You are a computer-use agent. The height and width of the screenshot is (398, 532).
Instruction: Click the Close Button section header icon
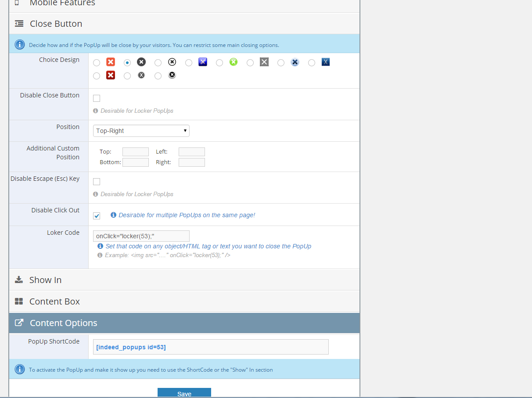(19, 24)
